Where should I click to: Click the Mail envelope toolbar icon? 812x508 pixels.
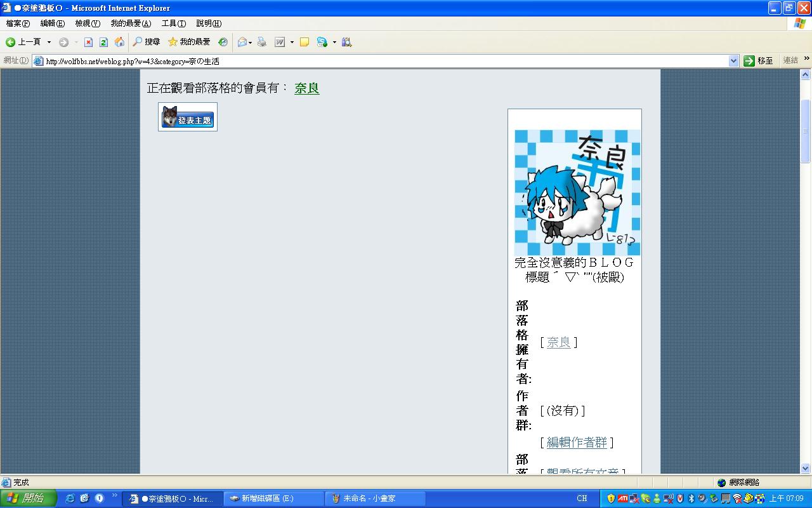242,42
